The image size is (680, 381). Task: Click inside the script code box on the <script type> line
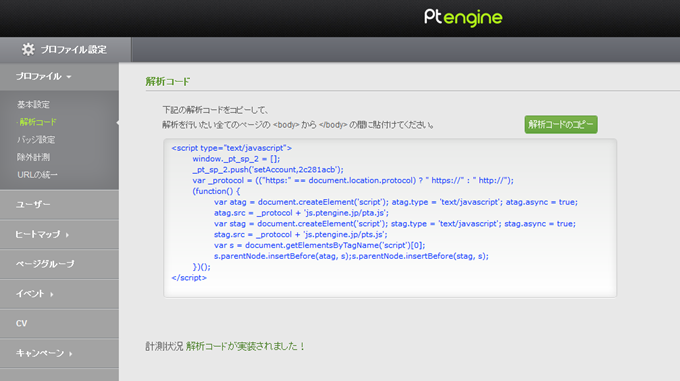tap(232, 148)
